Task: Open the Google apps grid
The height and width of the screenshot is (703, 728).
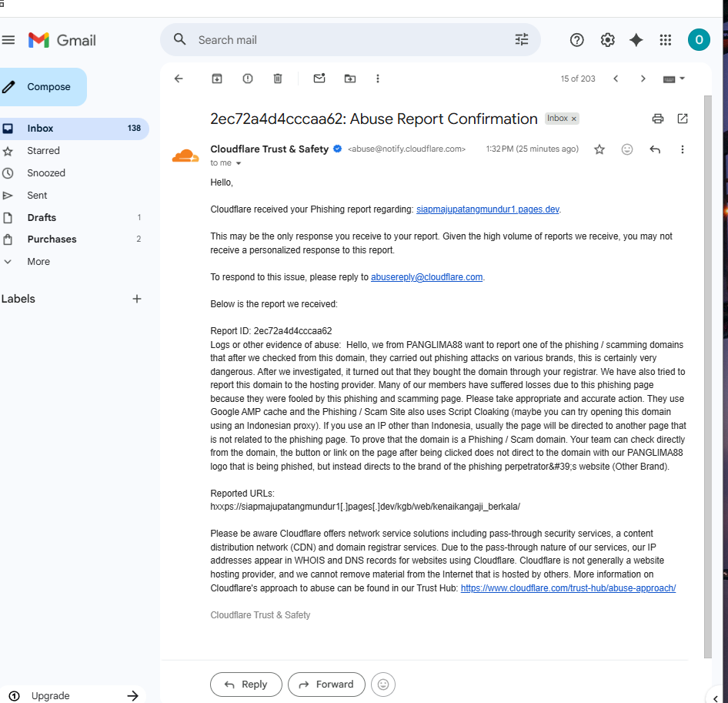Action: (x=666, y=40)
